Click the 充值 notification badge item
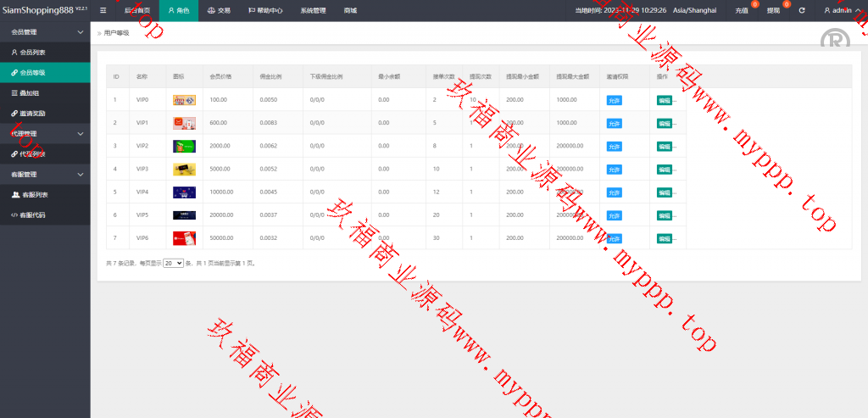 pyautogui.click(x=743, y=10)
